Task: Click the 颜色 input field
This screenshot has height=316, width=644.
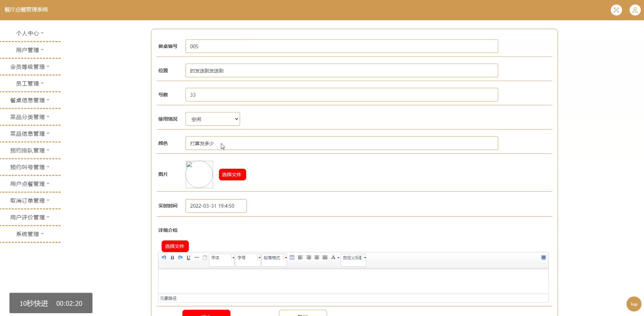Action: tap(342, 143)
